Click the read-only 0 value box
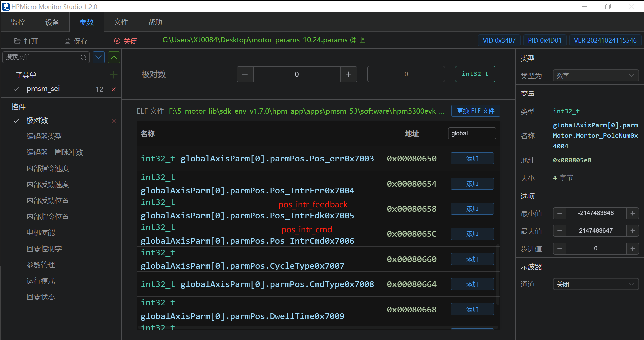644x340 pixels. (x=406, y=74)
